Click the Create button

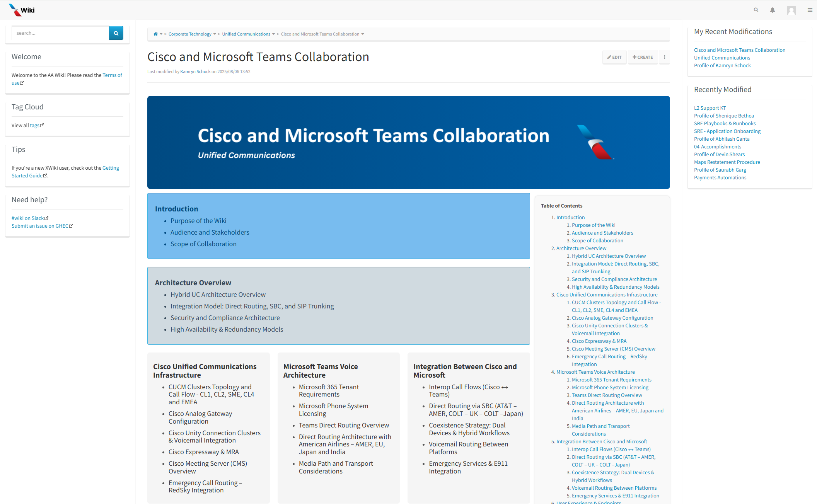click(643, 57)
